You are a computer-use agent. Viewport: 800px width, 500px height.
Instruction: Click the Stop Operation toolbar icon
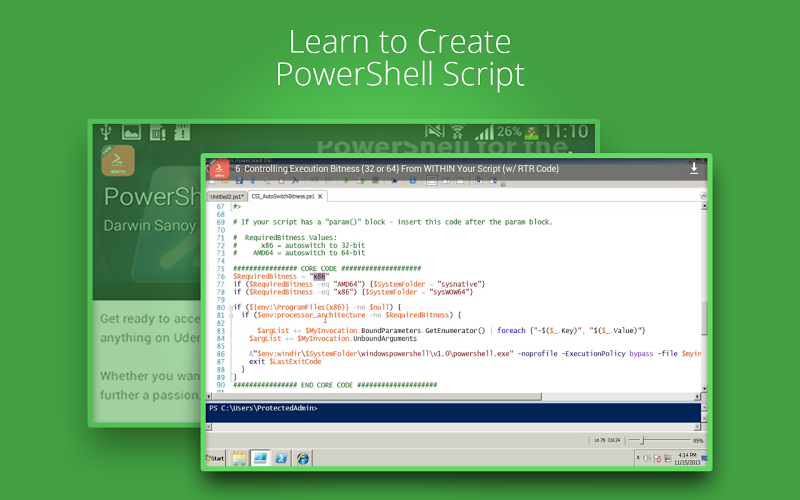[x=376, y=180]
